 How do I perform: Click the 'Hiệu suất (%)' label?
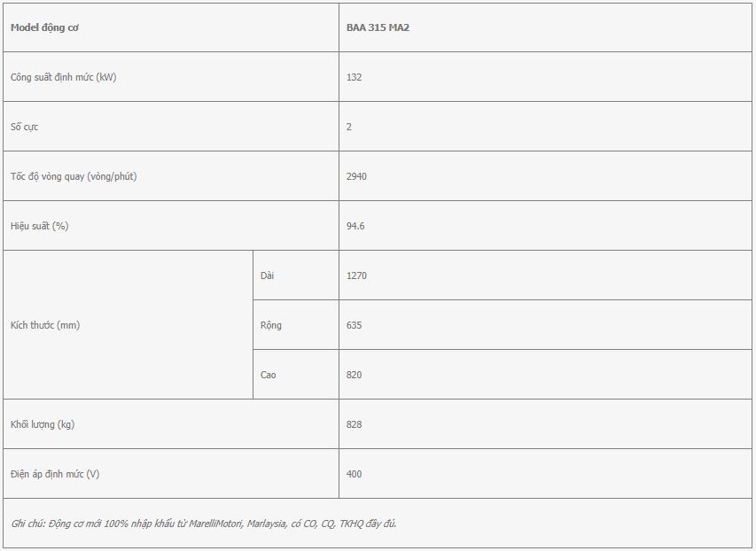pyautogui.click(x=39, y=226)
